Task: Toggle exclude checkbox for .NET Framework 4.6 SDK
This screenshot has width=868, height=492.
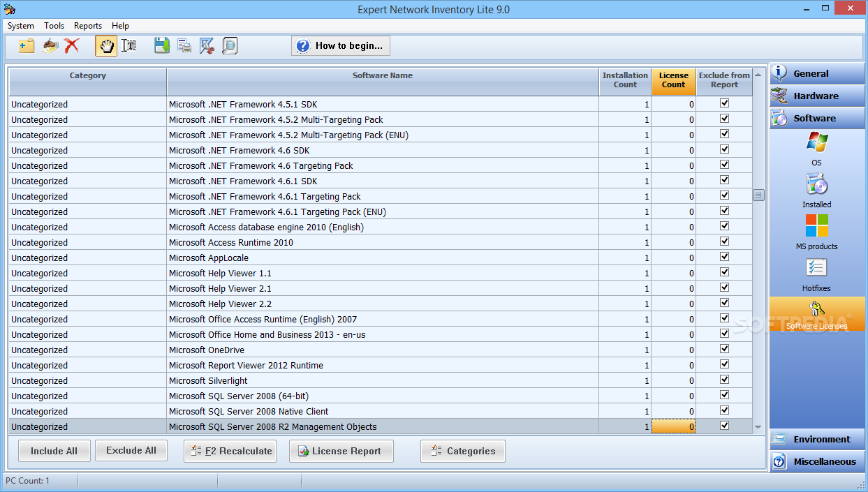Action: [x=724, y=149]
